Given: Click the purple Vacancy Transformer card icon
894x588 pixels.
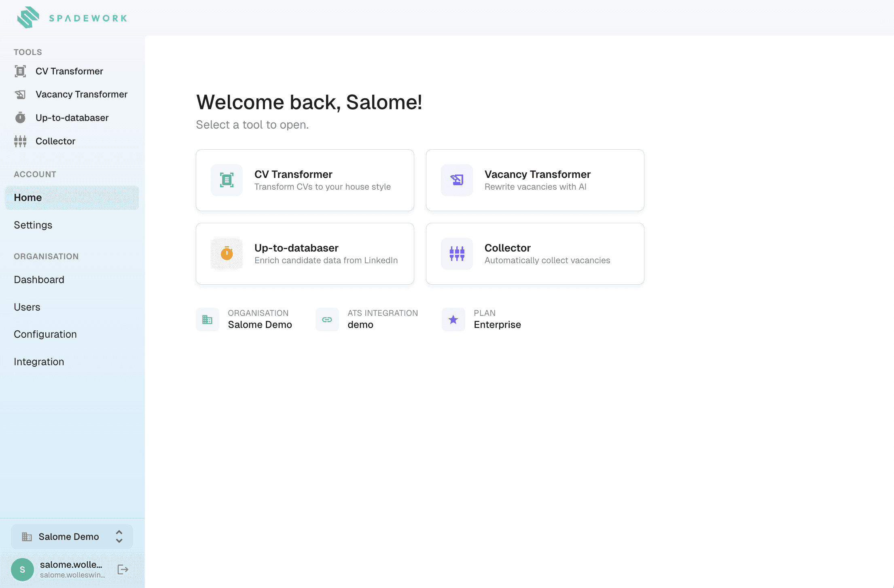Looking at the screenshot, I should [x=457, y=180].
